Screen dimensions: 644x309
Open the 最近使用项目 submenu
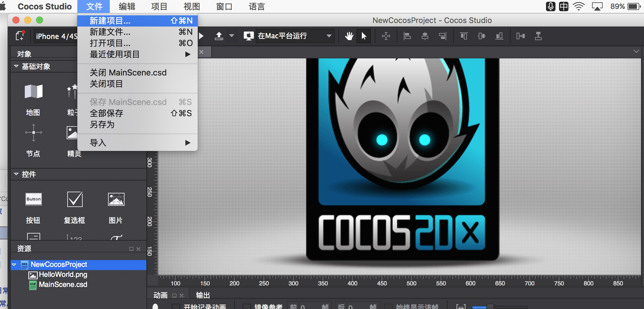[x=138, y=54]
